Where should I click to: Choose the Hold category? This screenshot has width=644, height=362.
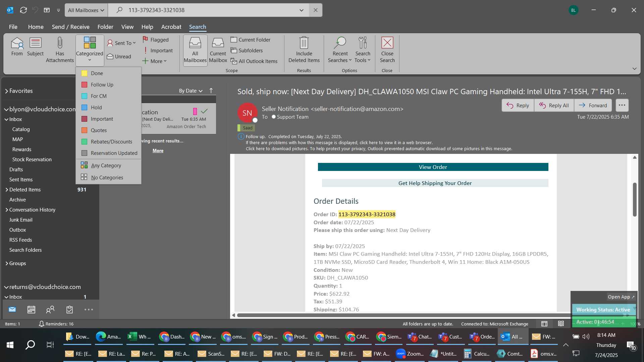[108, 107]
